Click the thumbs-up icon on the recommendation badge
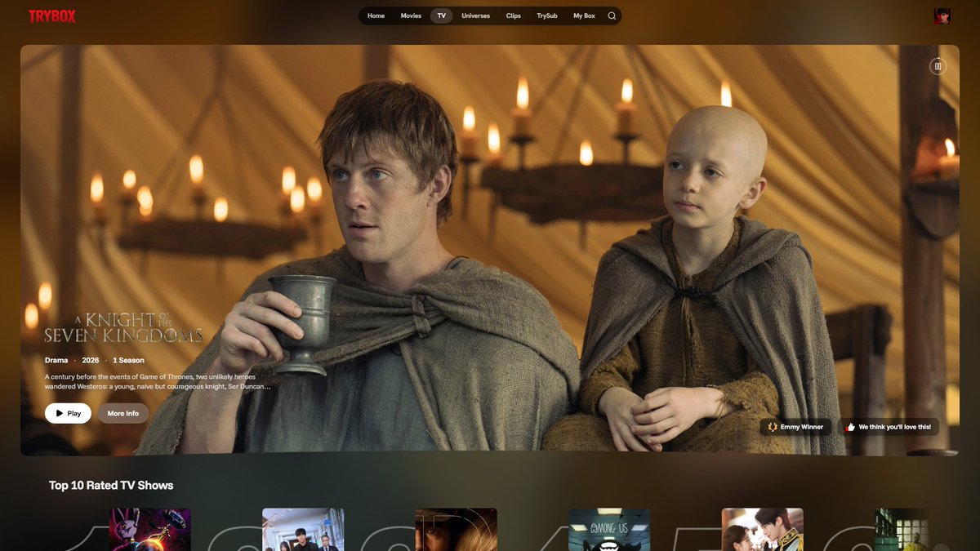This screenshot has height=551, width=980. click(x=851, y=427)
